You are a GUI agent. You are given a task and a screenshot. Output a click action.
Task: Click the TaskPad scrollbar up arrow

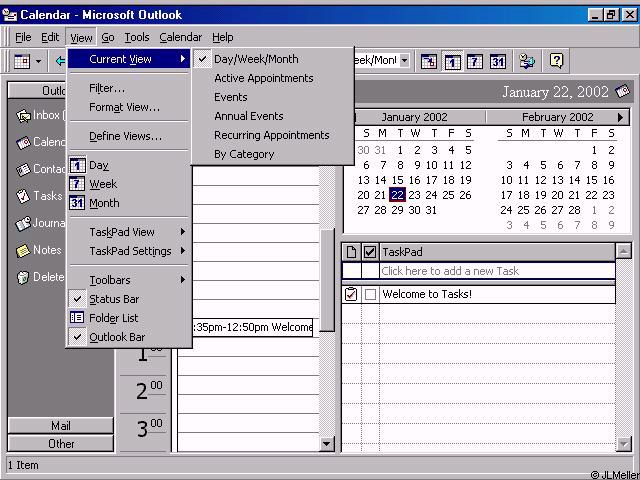point(623,251)
